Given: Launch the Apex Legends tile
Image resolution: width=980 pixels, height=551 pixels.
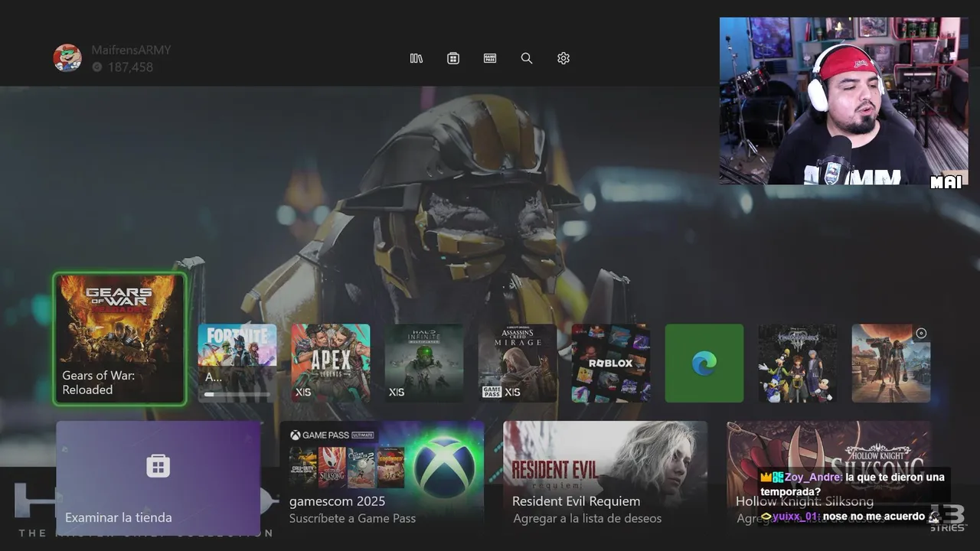Looking at the screenshot, I should [331, 363].
